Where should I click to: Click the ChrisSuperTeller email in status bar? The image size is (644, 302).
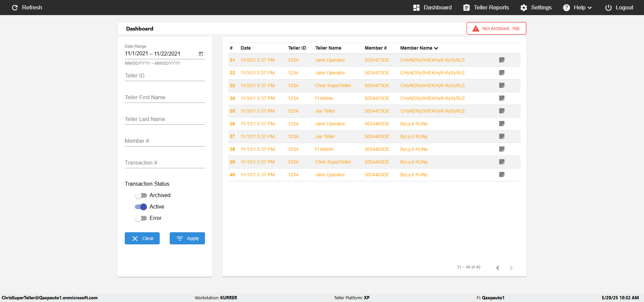[50, 298]
